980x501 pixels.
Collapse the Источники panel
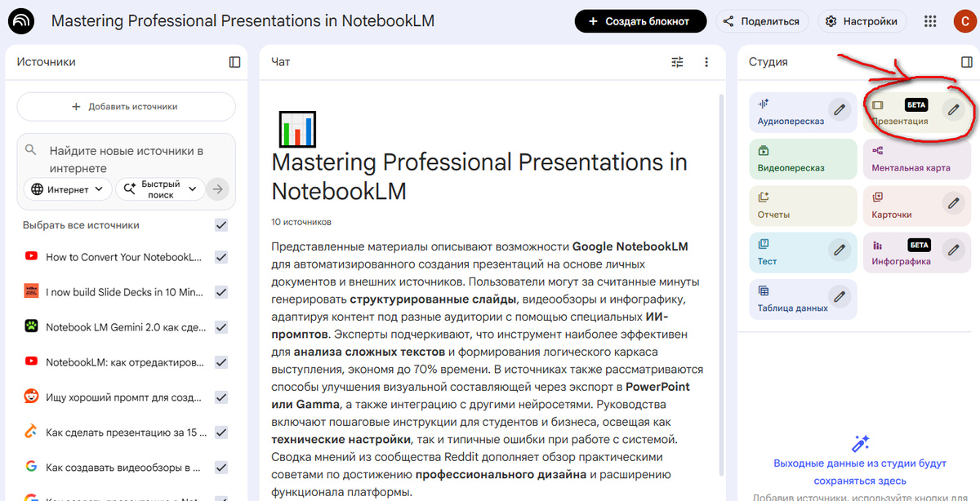tap(234, 62)
